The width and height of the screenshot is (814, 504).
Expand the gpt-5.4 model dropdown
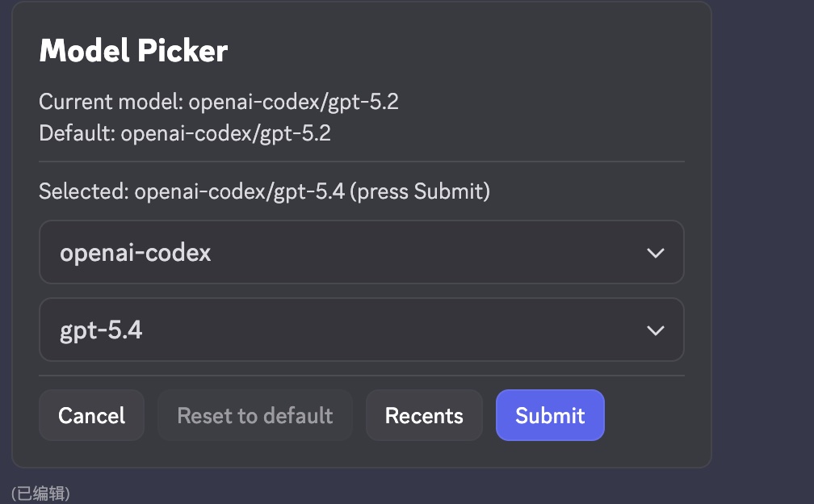(x=361, y=330)
